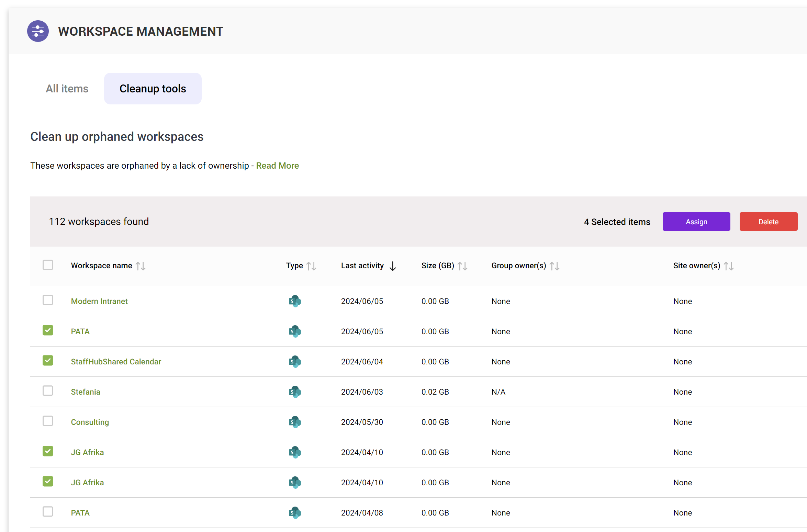Image resolution: width=807 pixels, height=532 pixels.
Task: Open the StaffHubShared Calendar workspace link
Action: coord(116,362)
